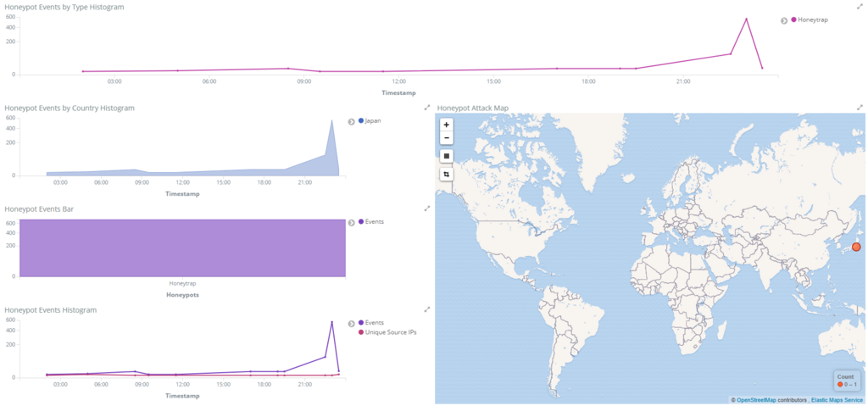Open the OpenStreetMap attribution link
The image size is (868, 406).
pos(756,399)
